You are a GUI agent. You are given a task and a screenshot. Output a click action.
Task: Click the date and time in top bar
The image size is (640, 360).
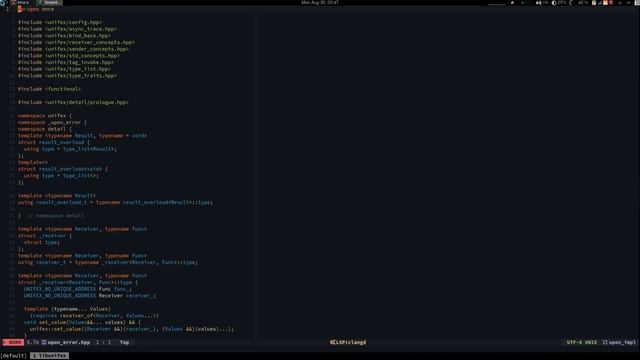(320, 2)
